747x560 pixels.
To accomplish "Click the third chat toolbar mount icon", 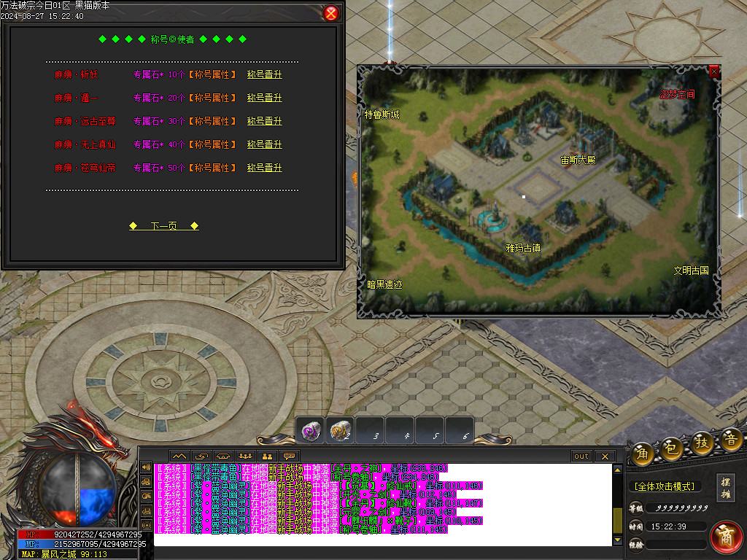I will tap(223, 456).
